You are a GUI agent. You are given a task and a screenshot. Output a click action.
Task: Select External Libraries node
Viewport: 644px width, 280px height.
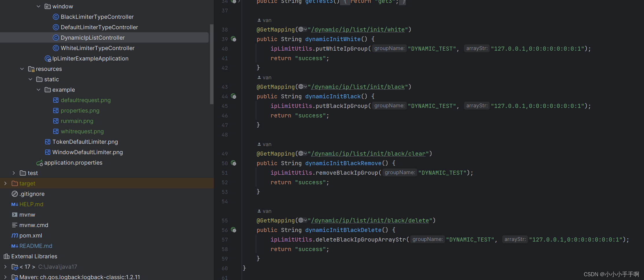click(34, 256)
